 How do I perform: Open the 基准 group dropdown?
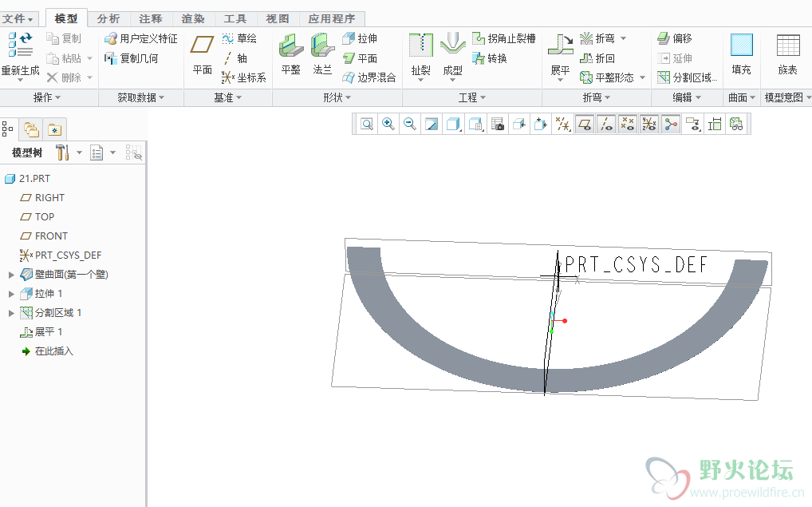(228, 97)
